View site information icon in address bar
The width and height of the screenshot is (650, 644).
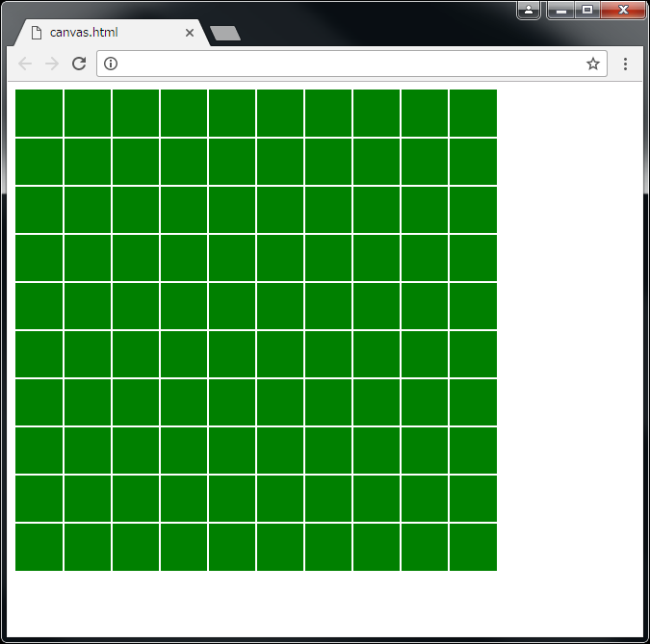[x=111, y=64]
